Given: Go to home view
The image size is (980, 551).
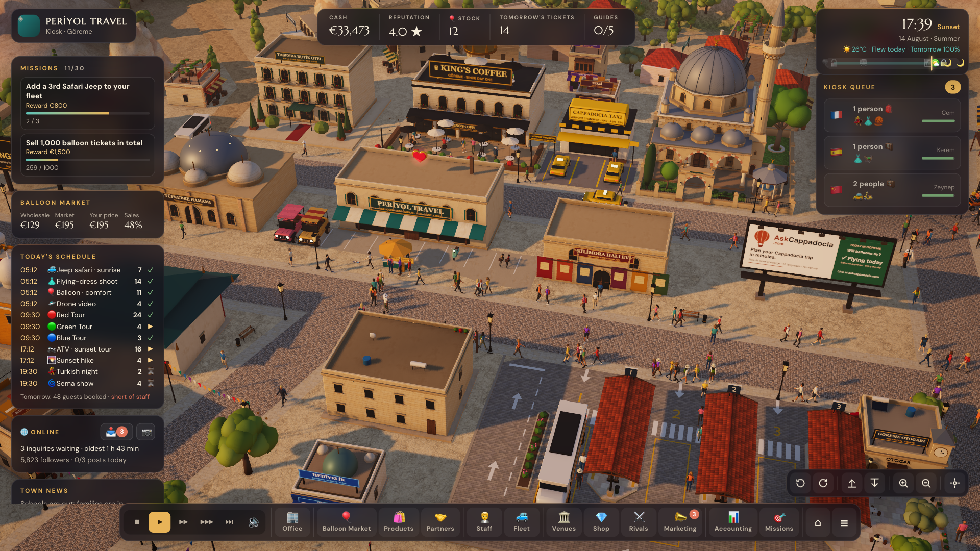Looking at the screenshot, I should pos(818,523).
